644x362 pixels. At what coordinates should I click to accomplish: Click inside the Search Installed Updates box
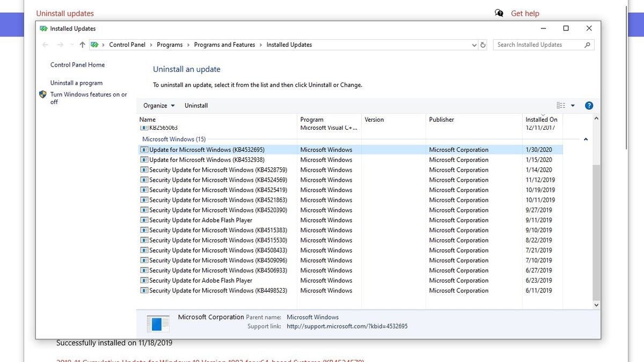(x=537, y=45)
